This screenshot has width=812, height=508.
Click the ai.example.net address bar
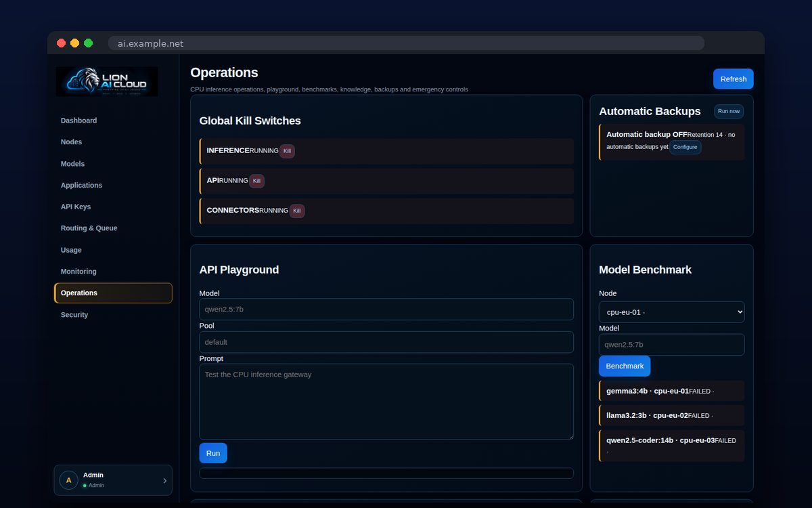click(406, 43)
